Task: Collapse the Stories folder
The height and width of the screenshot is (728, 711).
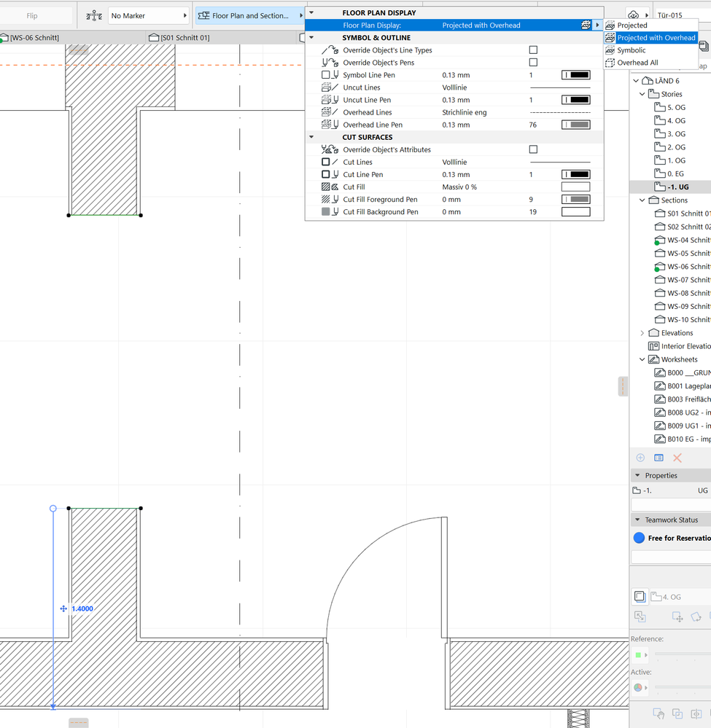Action: (642, 94)
